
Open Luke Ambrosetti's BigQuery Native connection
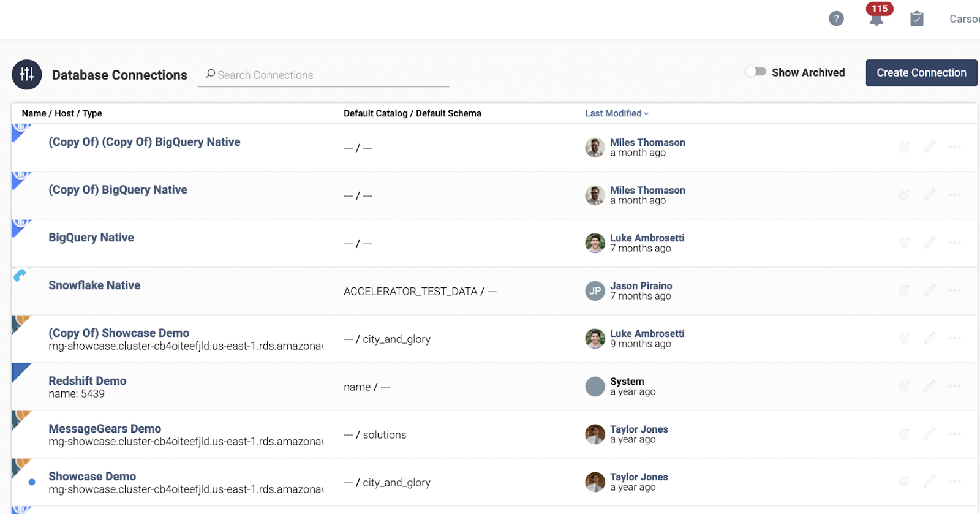91,238
